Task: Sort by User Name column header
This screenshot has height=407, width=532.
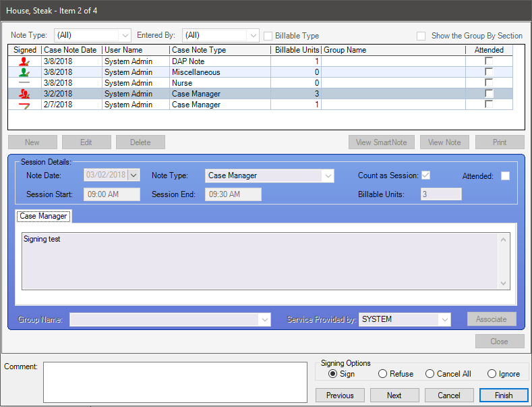Action: 136,50
